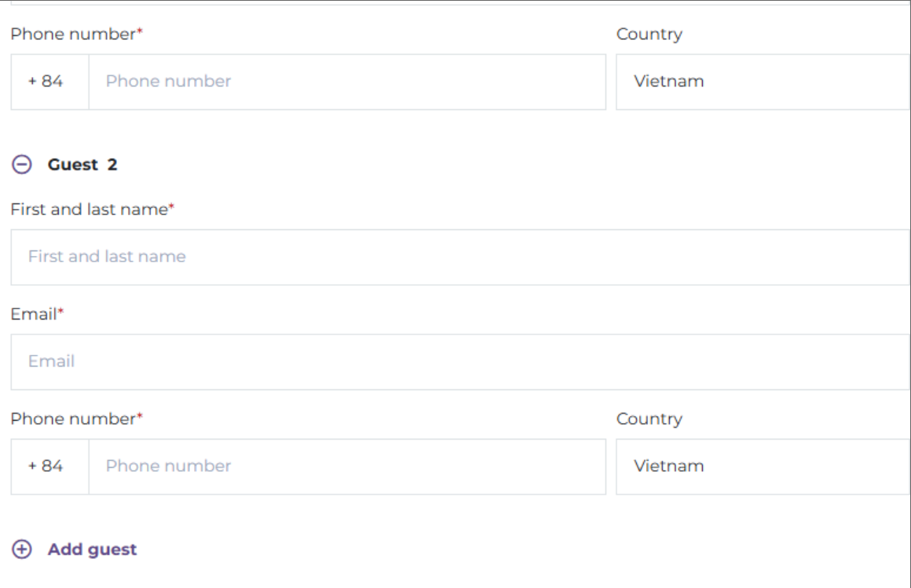Focus the Email input field
The image size is (911, 588).
[x=459, y=362]
